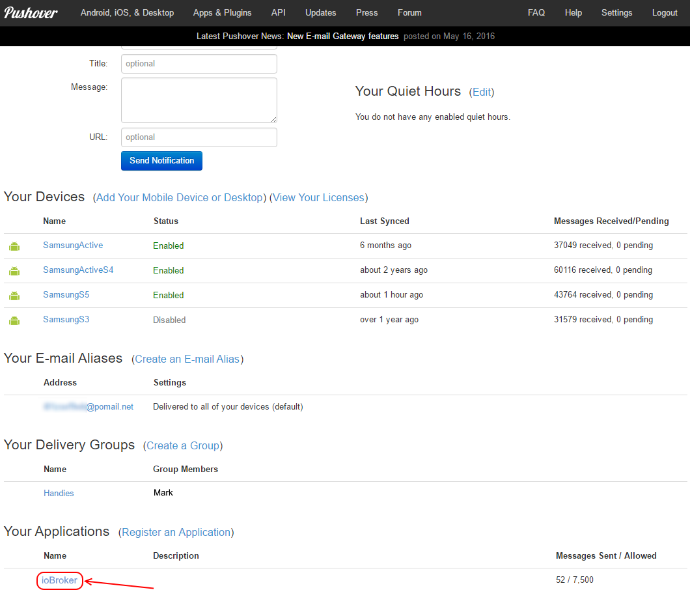Click '52 / 7,500' messages count
This screenshot has width=690, height=616.
click(x=575, y=580)
